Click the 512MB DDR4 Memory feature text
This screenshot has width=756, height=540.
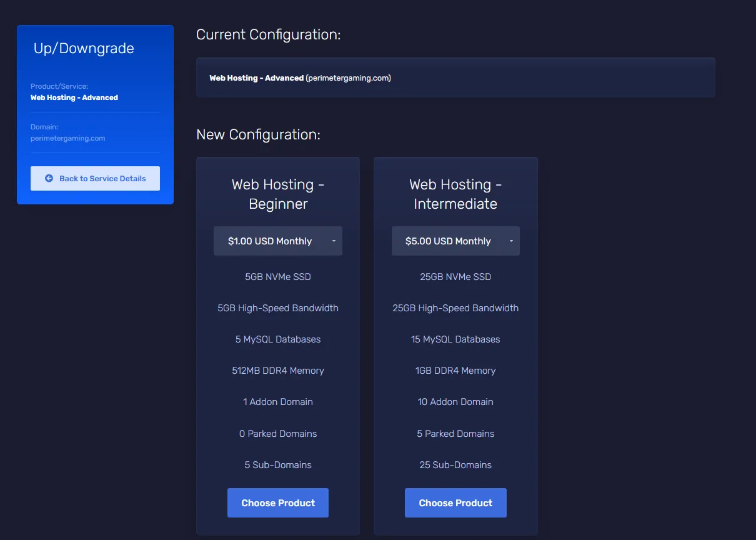click(278, 371)
